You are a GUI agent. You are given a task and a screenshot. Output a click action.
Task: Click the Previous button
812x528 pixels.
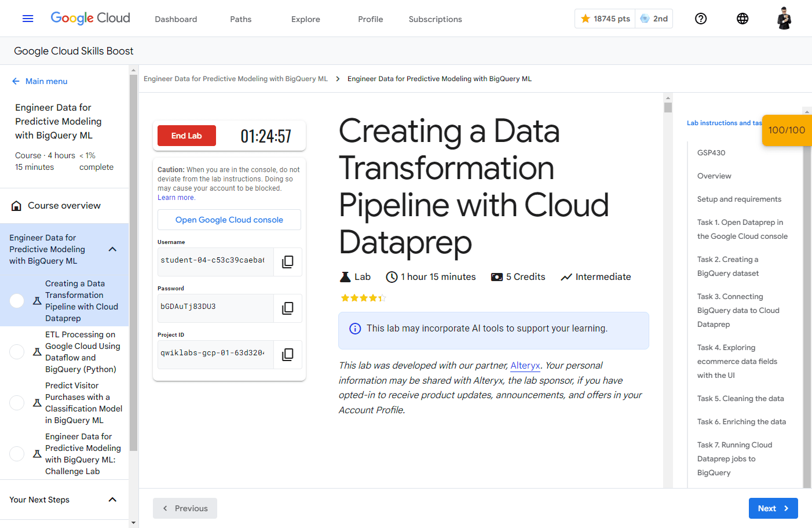185,508
